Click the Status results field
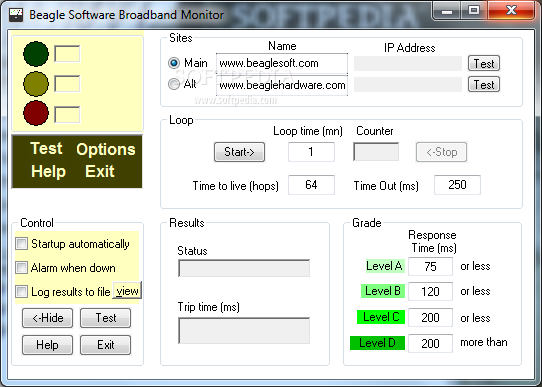 [x=244, y=268]
